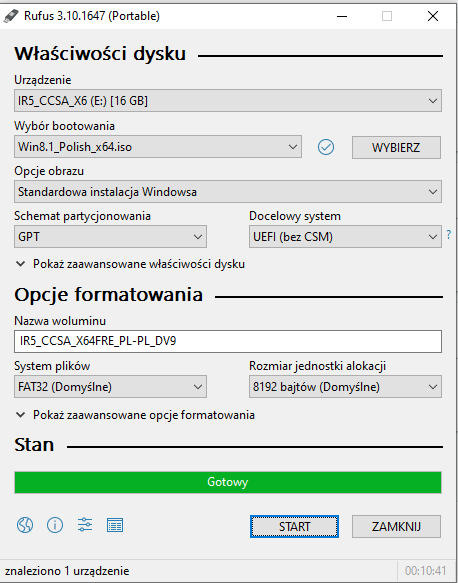Viewport: 458px width, 583px height.
Task: Show the About information icon
Action: point(55,525)
